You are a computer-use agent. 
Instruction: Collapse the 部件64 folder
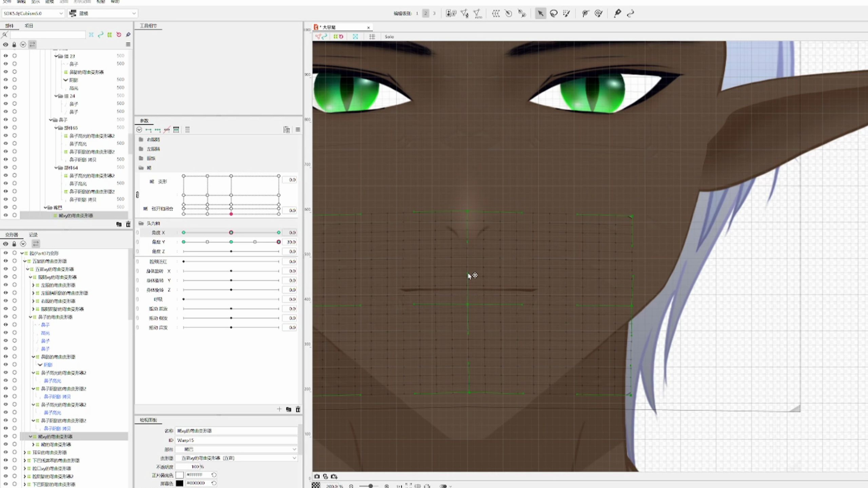point(56,168)
